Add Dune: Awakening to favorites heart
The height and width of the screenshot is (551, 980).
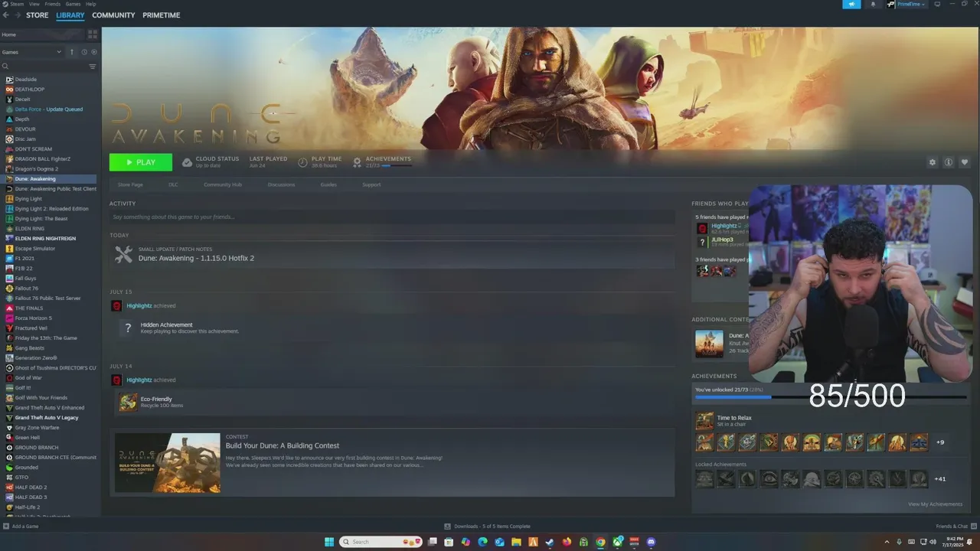964,162
